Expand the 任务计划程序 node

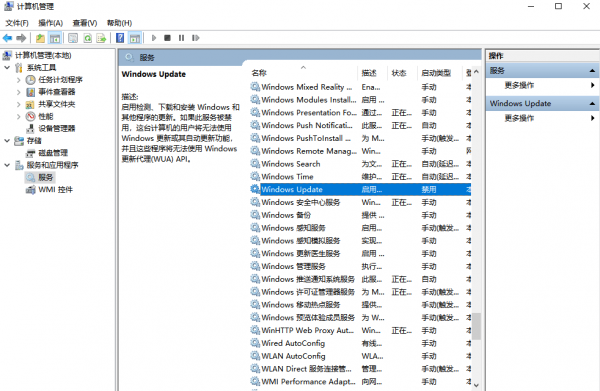[x=18, y=80]
